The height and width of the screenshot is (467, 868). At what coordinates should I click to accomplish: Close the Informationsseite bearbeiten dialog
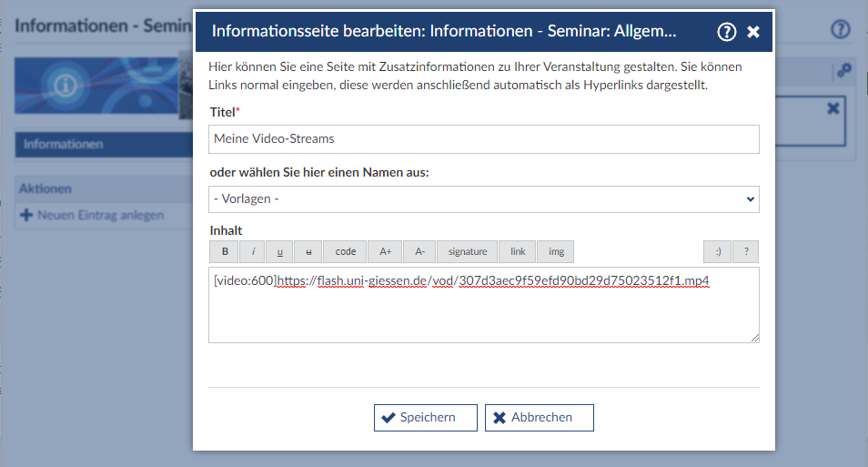[753, 32]
